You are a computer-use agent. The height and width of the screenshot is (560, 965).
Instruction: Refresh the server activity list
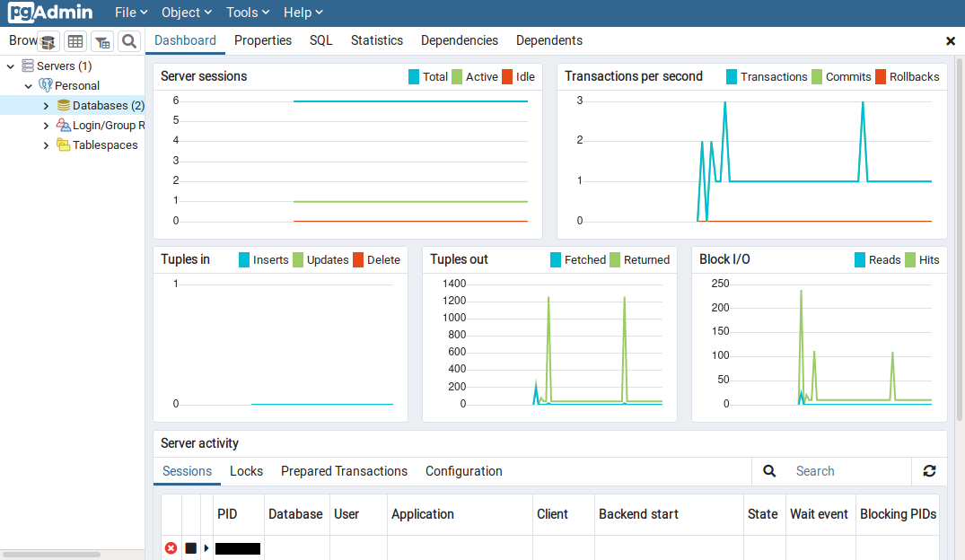pyautogui.click(x=929, y=471)
